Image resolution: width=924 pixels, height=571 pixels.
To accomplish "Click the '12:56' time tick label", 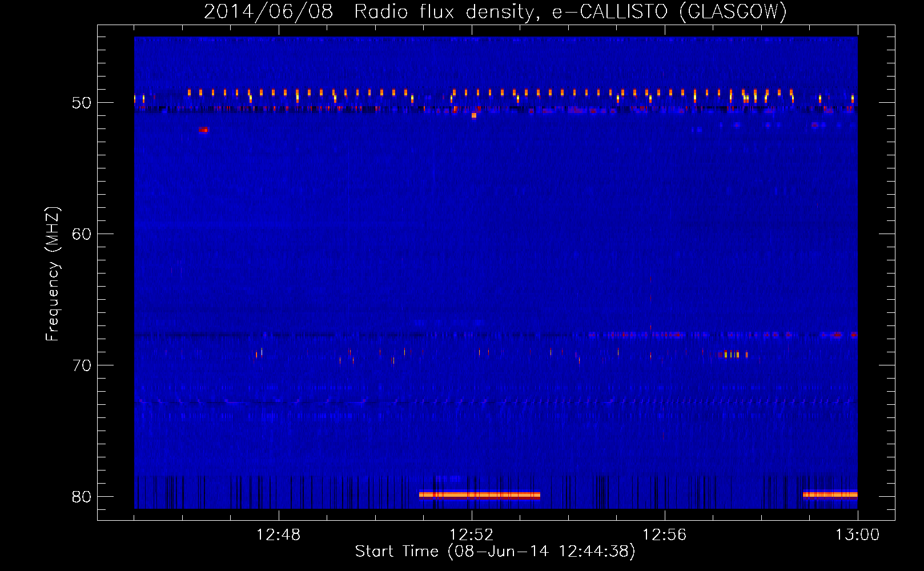I will [664, 535].
